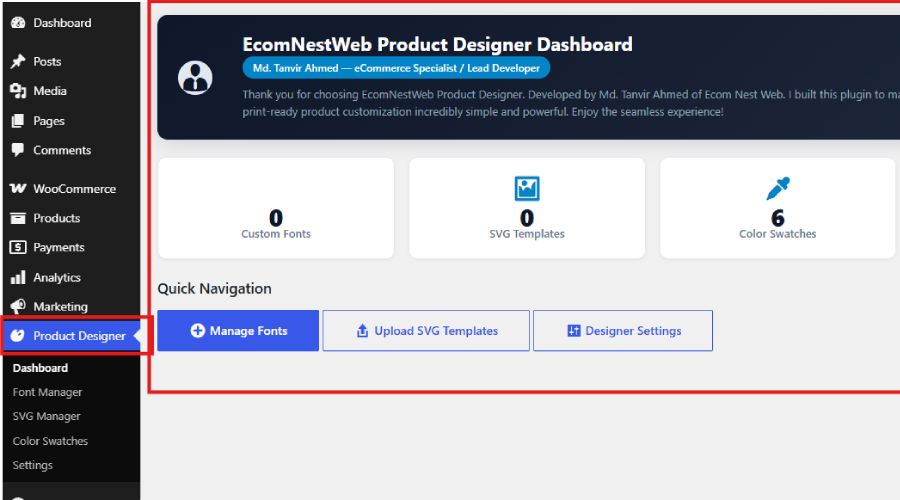Click the Upload SVG Templates button
Viewport: 900px width, 500px height.
tap(426, 331)
